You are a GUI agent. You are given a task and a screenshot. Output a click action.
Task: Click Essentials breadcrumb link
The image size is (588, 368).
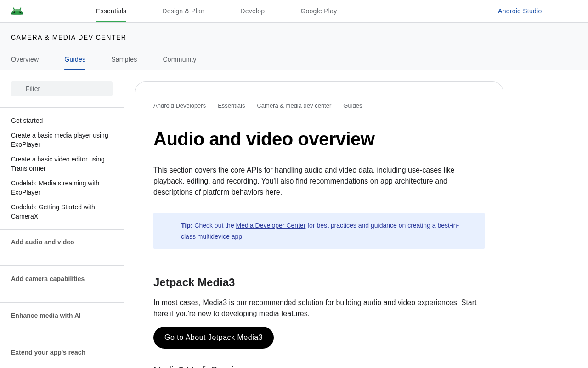(x=231, y=105)
